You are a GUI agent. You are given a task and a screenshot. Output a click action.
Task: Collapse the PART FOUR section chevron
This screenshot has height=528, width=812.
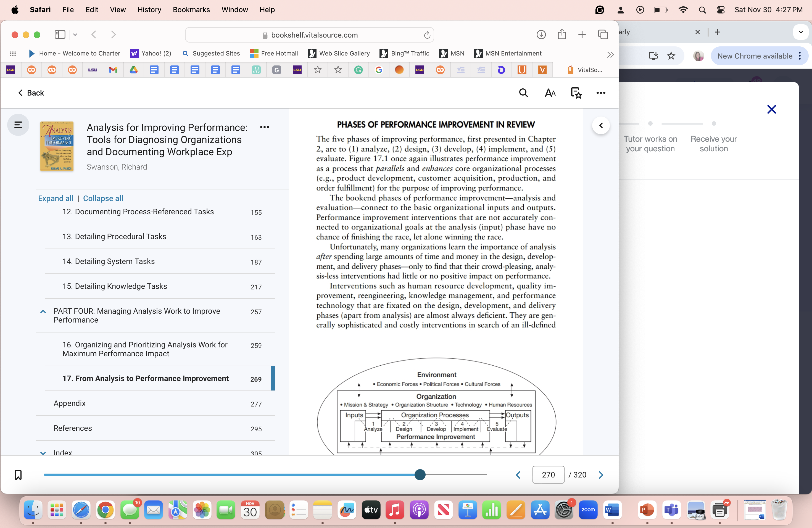coord(43,311)
